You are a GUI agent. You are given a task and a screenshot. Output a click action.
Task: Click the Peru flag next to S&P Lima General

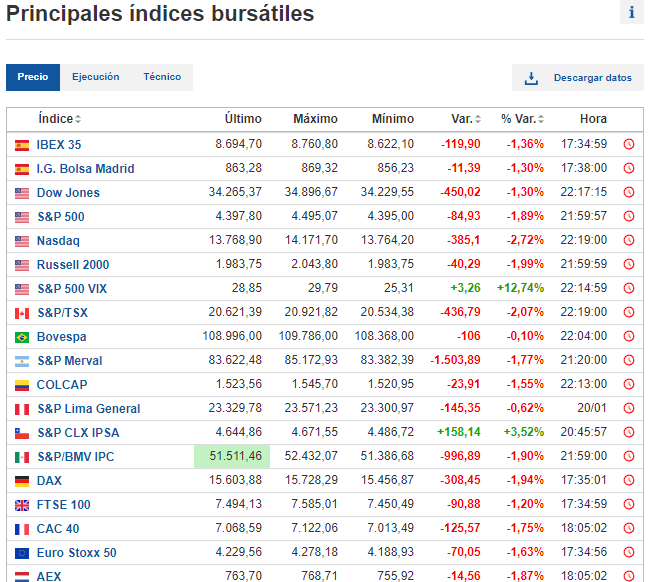[x=22, y=409]
